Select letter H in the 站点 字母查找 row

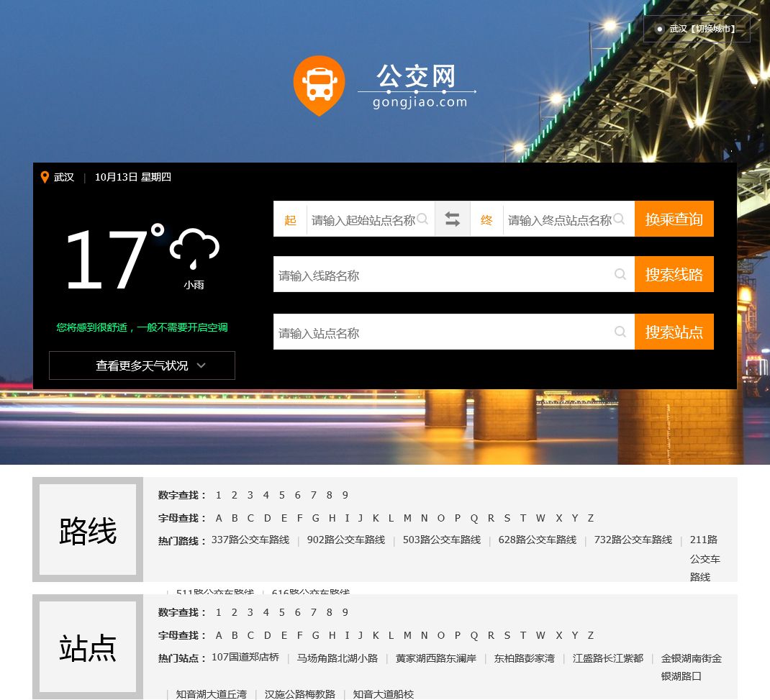coord(332,636)
